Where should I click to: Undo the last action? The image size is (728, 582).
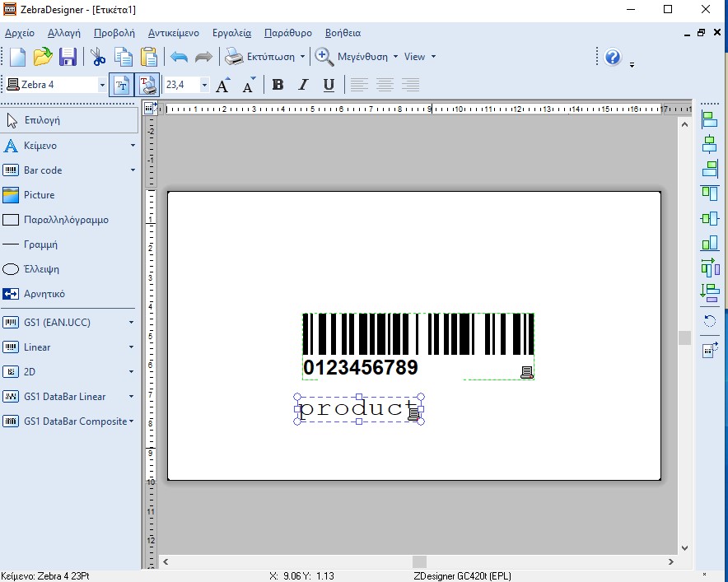click(x=179, y=57)
